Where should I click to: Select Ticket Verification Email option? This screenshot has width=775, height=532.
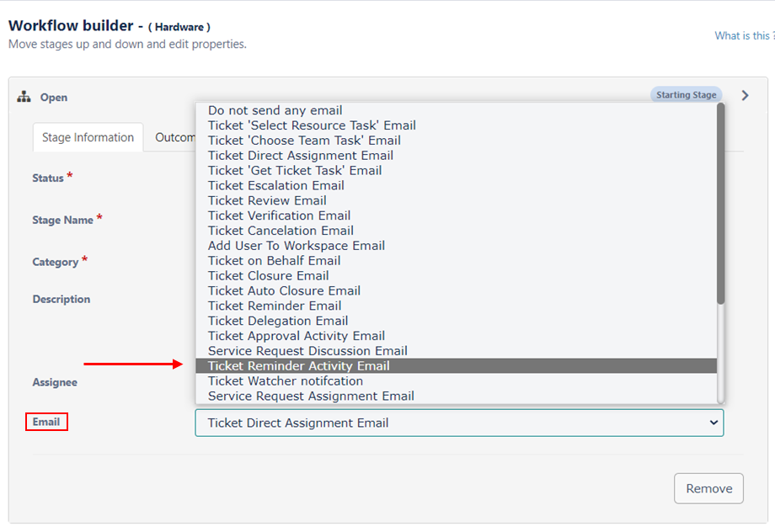pyautogui.click(x=457, y=215)
